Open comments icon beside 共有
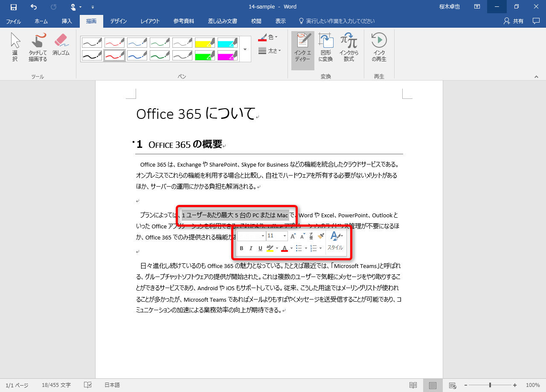 click(536, 21)
